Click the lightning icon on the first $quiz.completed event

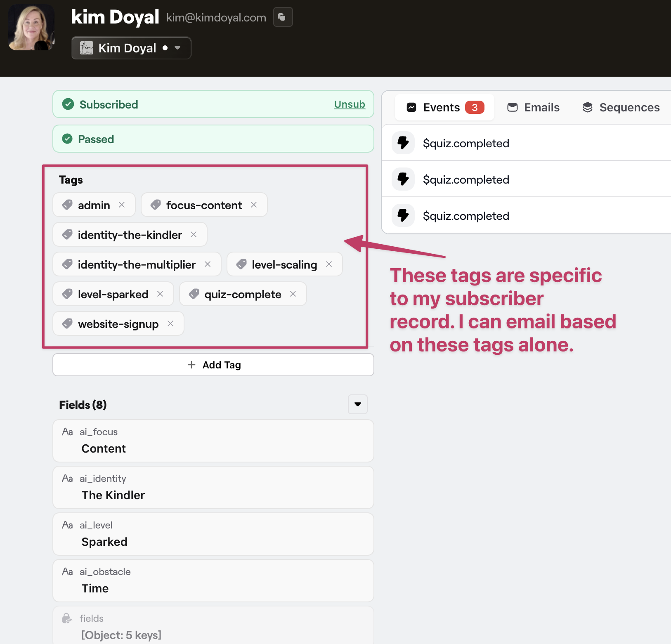coord(403,143)
